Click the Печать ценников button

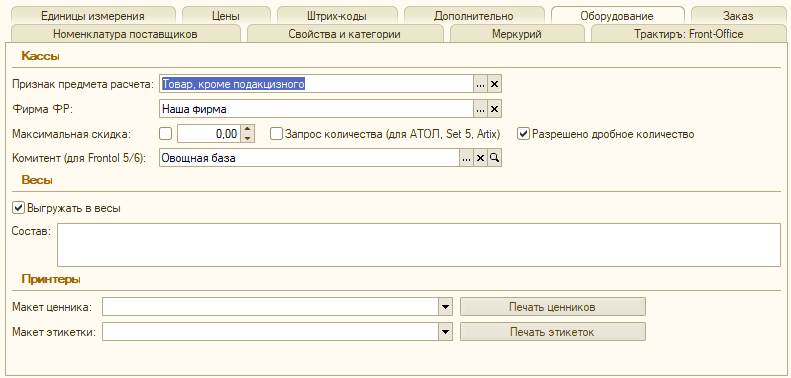tap(552, 307)
